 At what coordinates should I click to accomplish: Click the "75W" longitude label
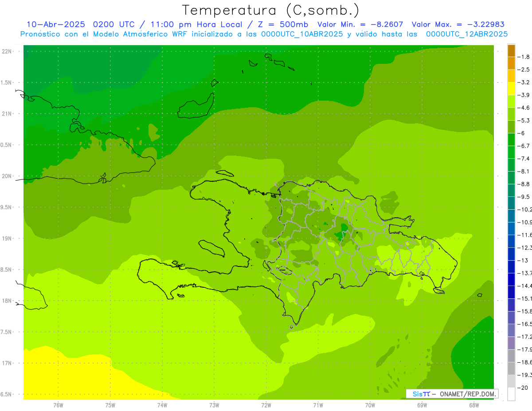pyautogui.click(x=110, y=404)
